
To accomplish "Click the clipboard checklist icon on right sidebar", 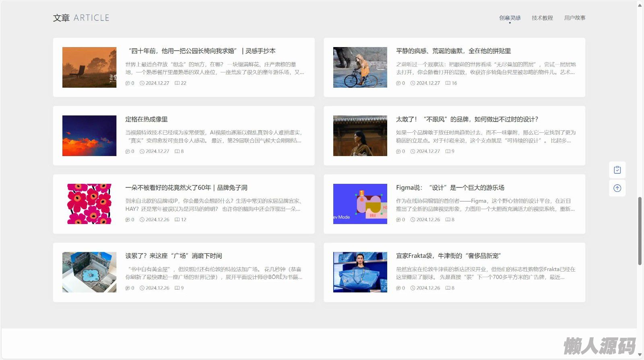I will click(x=617, y=170).
